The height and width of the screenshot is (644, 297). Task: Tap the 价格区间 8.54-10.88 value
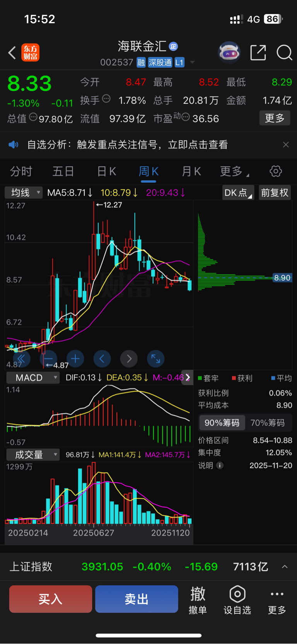click(x=273, y=440)
